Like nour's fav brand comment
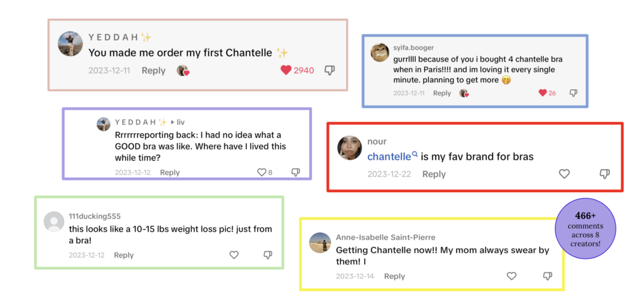This screenshot has height=306, width=644. pyautogui.click(x=564, y=174)
